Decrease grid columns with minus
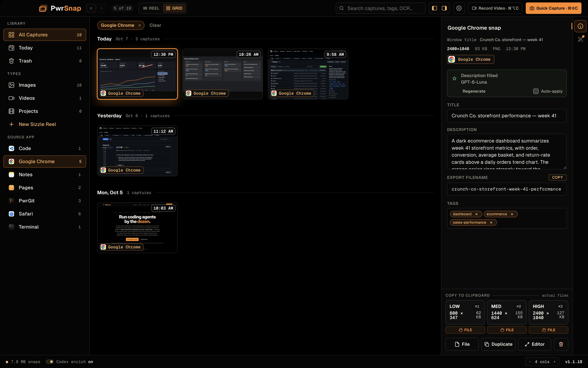The height and width of the screenshot is (368, 588). (x=530, y=362)
